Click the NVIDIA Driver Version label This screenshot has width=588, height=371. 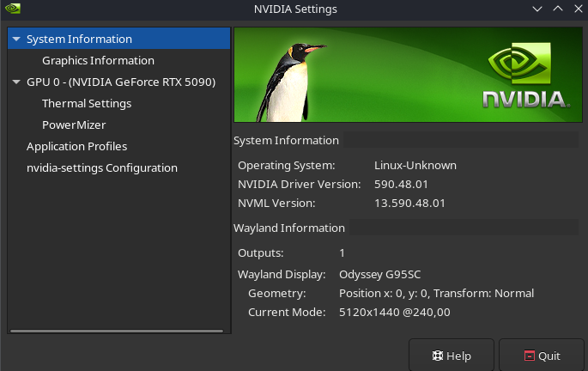[300, 184]
